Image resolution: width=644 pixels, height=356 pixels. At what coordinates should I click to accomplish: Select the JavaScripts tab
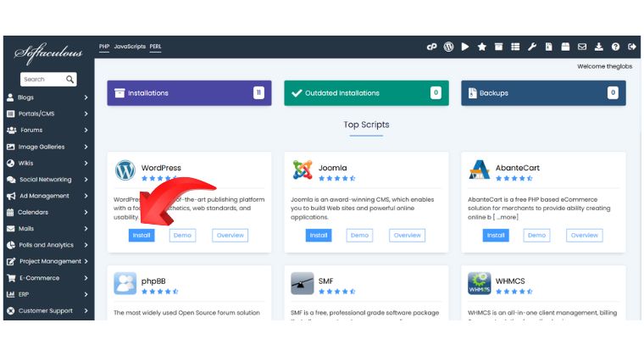pyautogui.click(x=130, y=47)
